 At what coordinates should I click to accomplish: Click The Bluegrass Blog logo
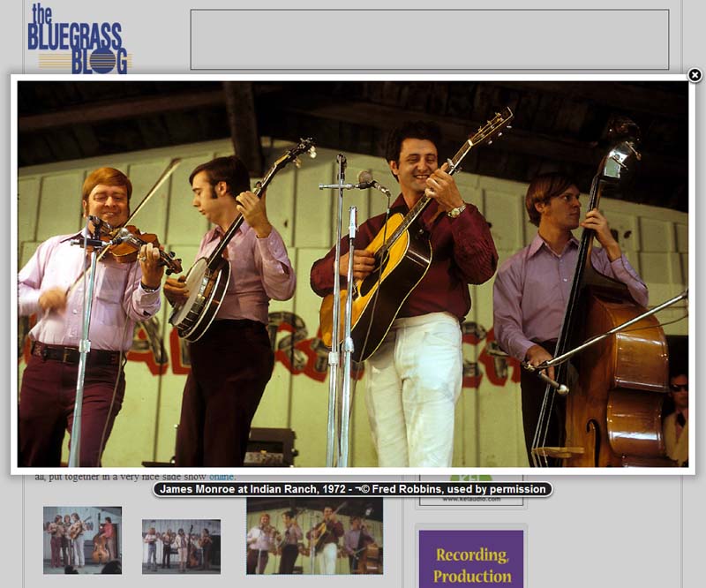(x=78, y=40)
